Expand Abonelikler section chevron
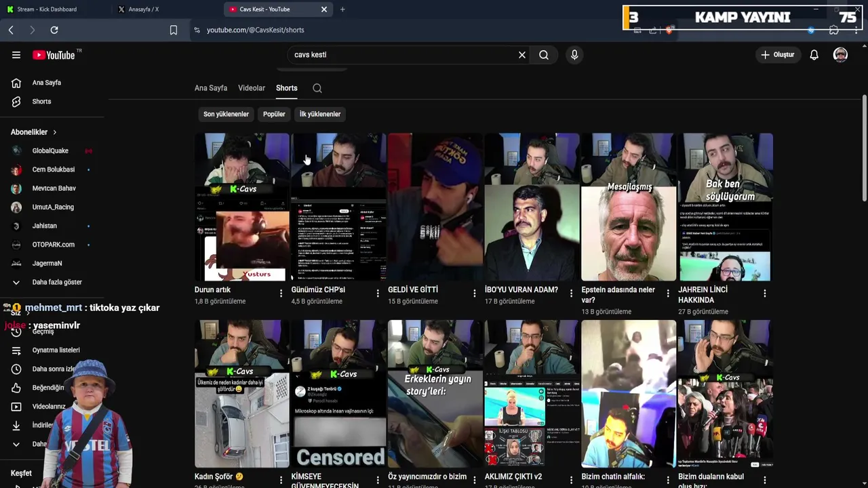868x488 pixels. pyautogui.click(x=54, y=132)
